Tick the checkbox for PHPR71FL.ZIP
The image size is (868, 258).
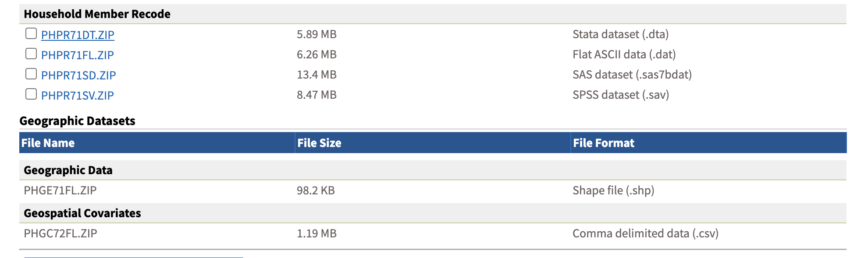(x=31, y=54)
